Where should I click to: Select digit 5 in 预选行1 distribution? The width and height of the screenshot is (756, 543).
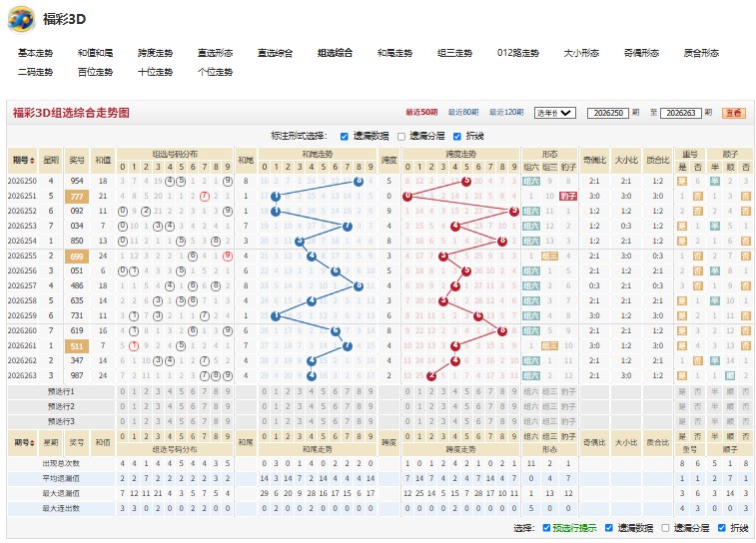pos(182,391)
